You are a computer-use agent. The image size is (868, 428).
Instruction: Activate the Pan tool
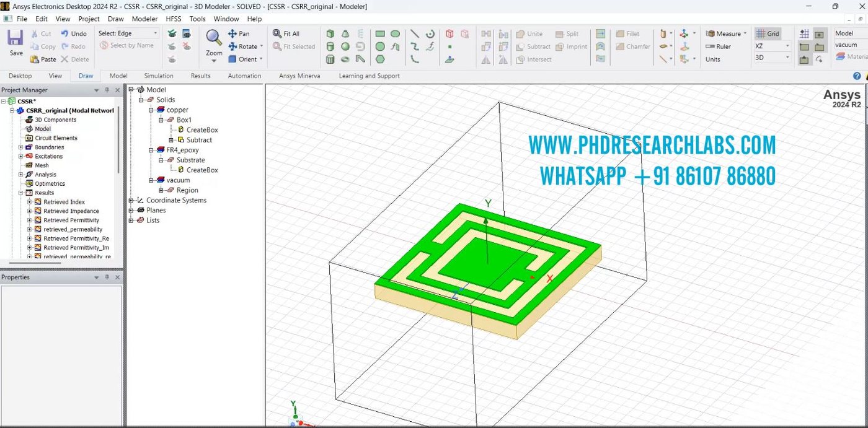(239, 33)
